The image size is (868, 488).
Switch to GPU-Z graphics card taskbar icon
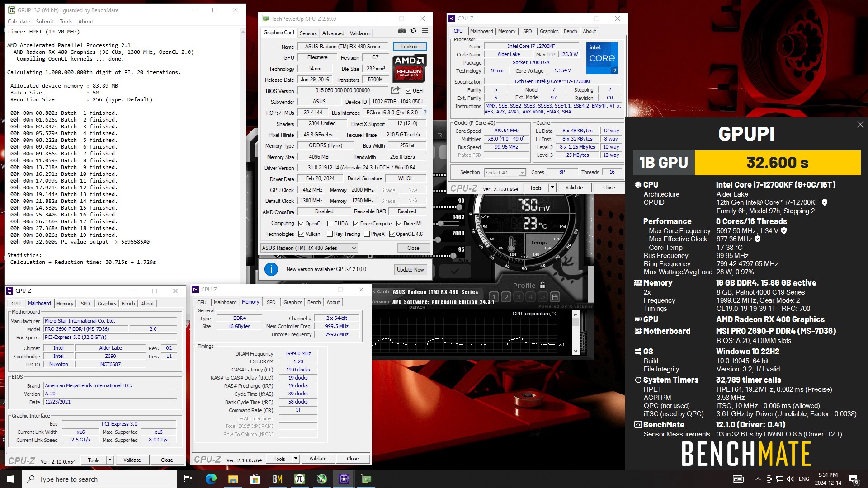[366, 479]
